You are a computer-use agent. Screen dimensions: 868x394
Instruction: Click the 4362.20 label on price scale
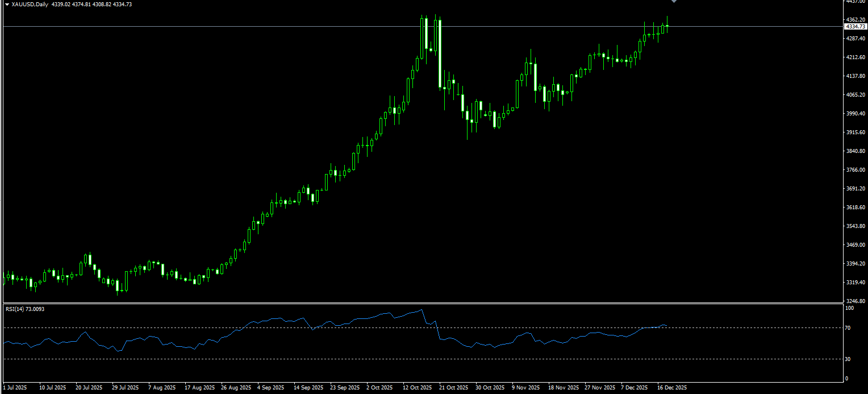click(855, 20)
